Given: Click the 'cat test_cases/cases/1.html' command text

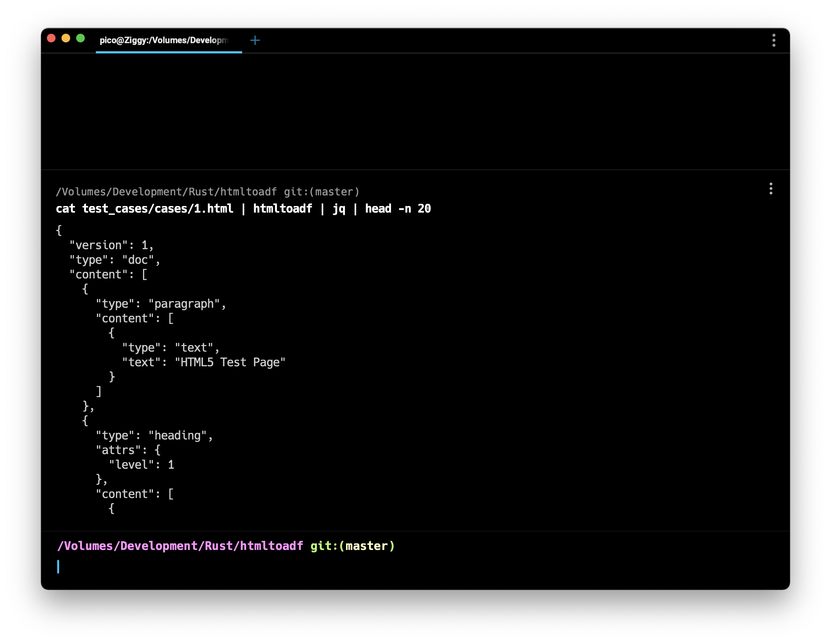Looking at the screenshot, I should point(144,209).
